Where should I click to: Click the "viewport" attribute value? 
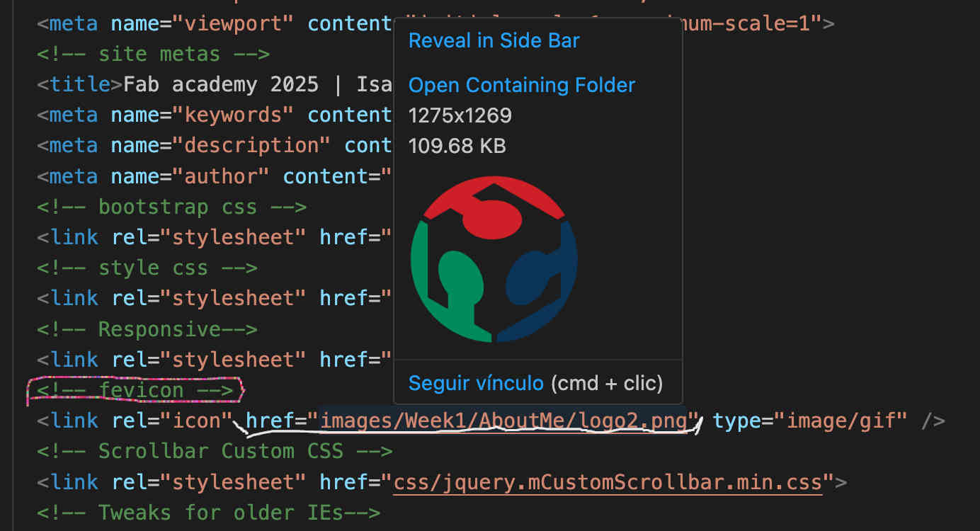click(x=234, y=23)
